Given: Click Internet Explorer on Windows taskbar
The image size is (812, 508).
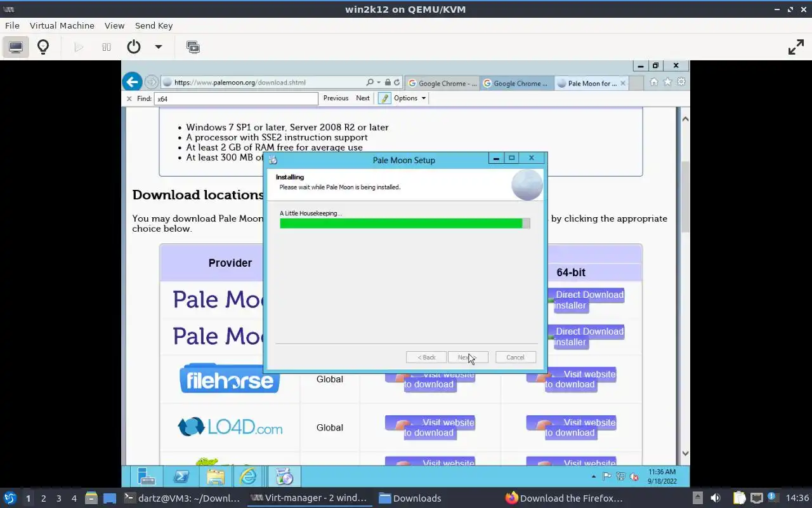Looking at the screenshot, I should [249, 476].
